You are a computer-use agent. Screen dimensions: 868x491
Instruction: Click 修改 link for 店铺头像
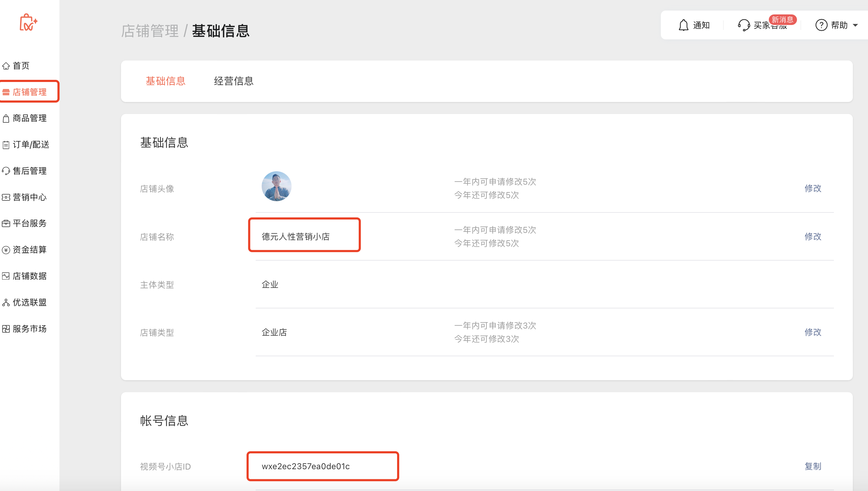pyautogui.click(x=813, y=188)
